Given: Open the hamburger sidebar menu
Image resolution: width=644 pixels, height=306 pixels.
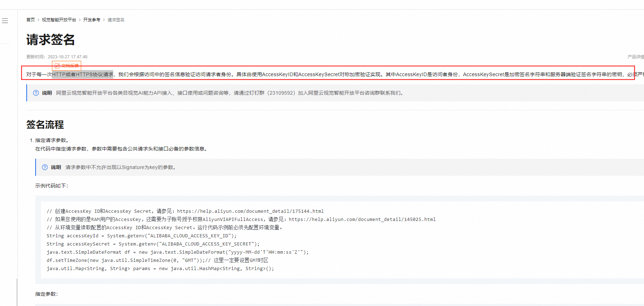Looking at the screenshot, I should click(x=5, y=21).
